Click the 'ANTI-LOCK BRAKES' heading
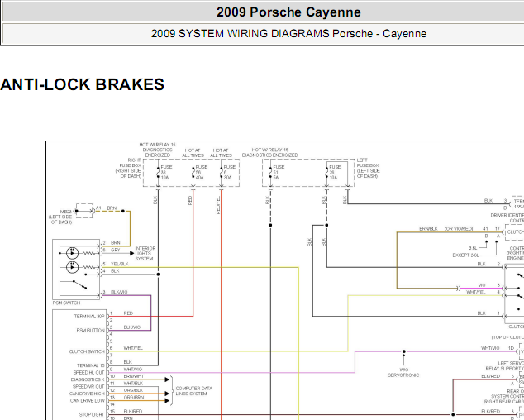This screenshot has width=524, height=420. tap(82, 84)
